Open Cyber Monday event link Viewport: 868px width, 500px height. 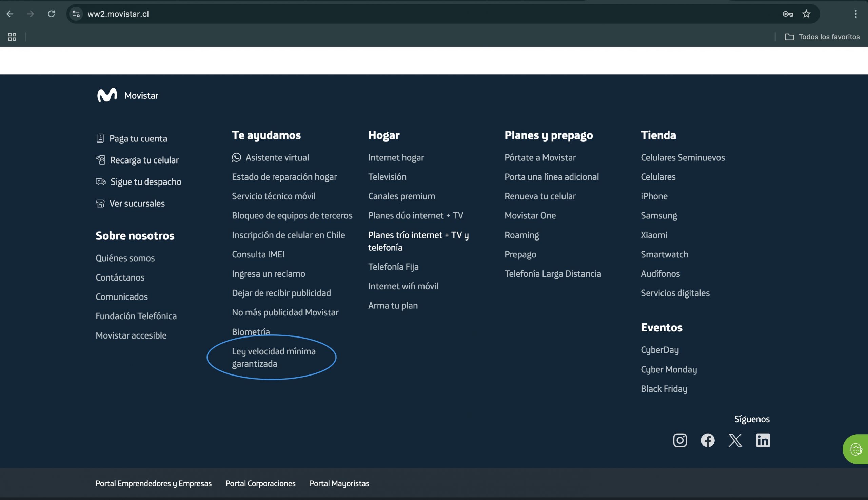(669, 369)
